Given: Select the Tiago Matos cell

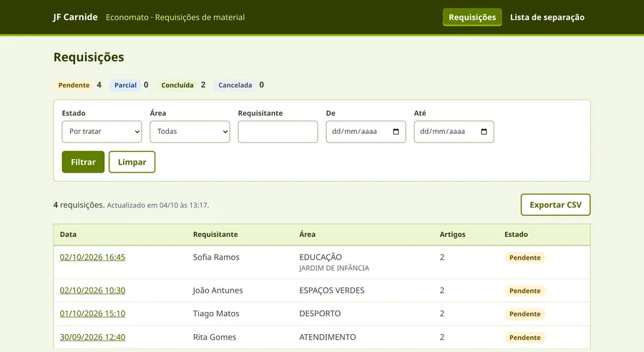Looking at the screenshot, I should [x=216, y=313].
